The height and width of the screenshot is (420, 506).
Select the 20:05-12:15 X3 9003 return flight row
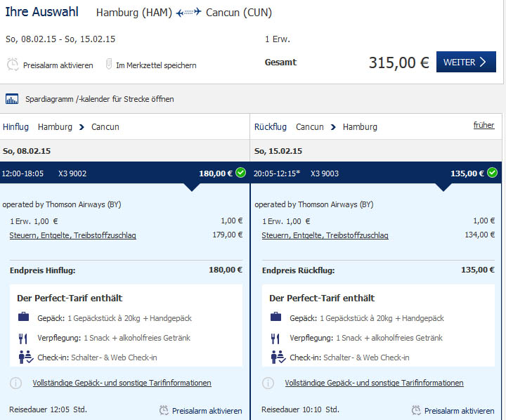375,173
